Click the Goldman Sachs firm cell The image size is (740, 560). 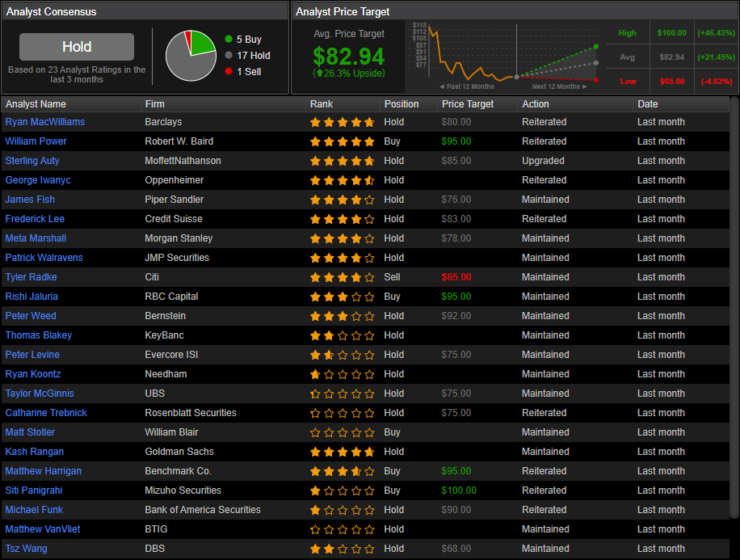(179, 452)
